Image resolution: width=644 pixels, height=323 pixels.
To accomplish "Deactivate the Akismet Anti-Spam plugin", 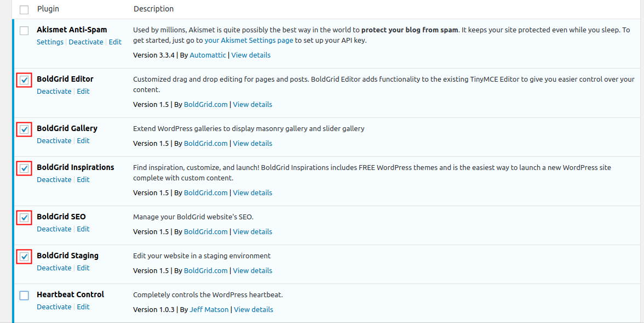I will 86,42.
